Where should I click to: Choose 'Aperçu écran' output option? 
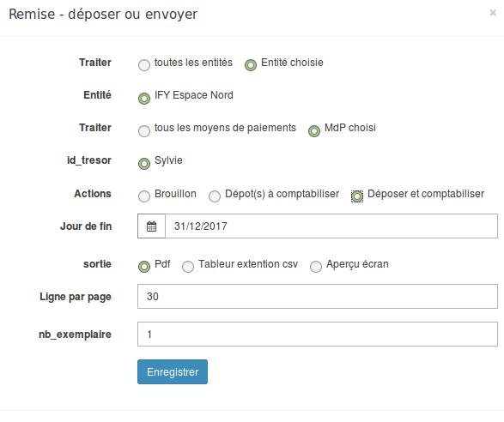[316, 266]
